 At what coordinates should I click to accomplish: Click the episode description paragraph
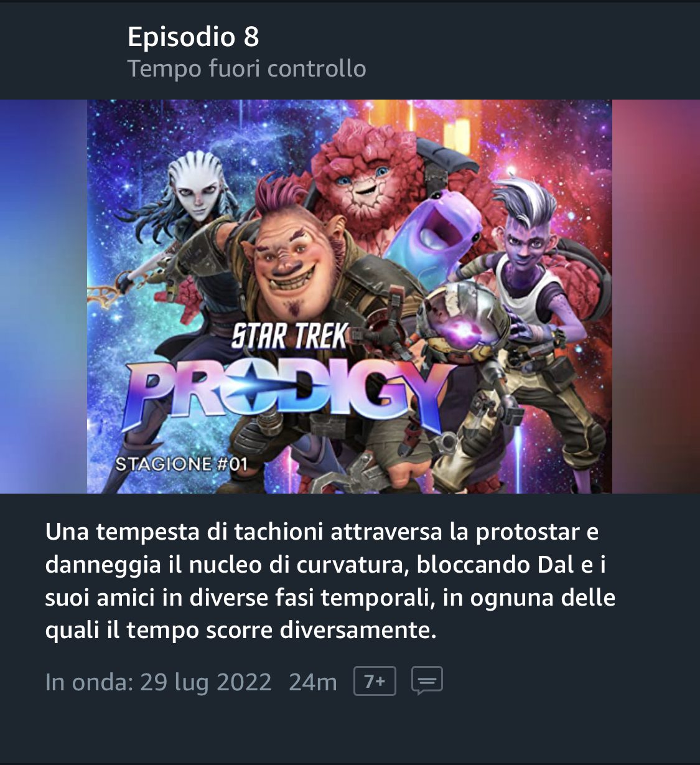[330, 581]
